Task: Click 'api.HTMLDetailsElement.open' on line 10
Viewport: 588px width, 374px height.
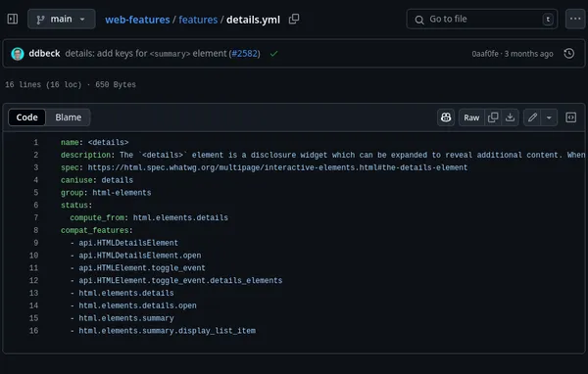Action: coord(140,256)
